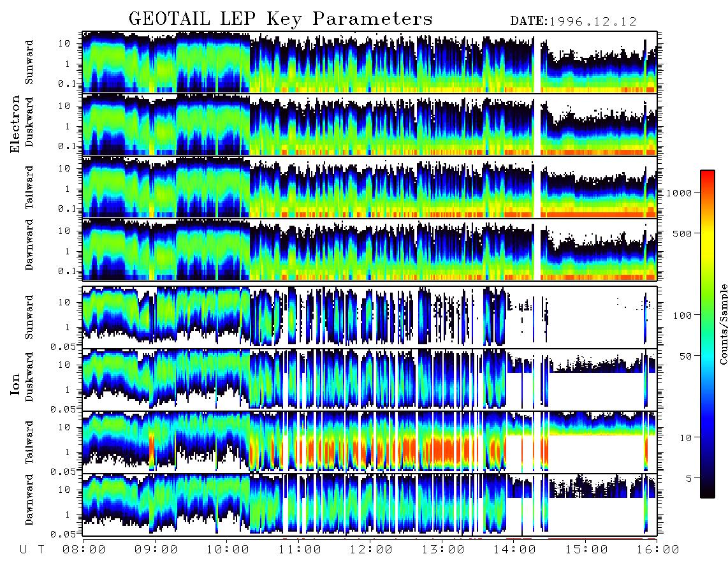Click the "U T" axis label
The width and height of the screenshot is (728, 561).
pos(33,550)
